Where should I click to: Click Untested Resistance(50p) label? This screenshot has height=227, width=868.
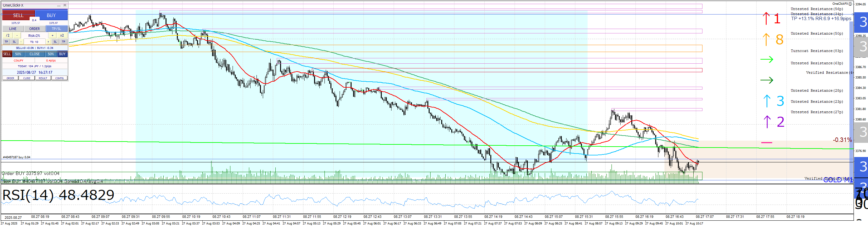point(817,33)
